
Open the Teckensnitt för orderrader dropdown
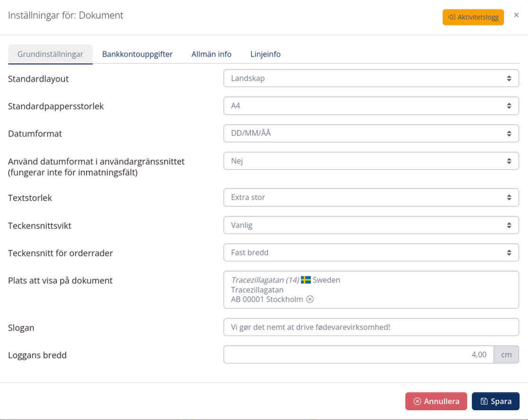pyautogui.click(x=371, y=253)
